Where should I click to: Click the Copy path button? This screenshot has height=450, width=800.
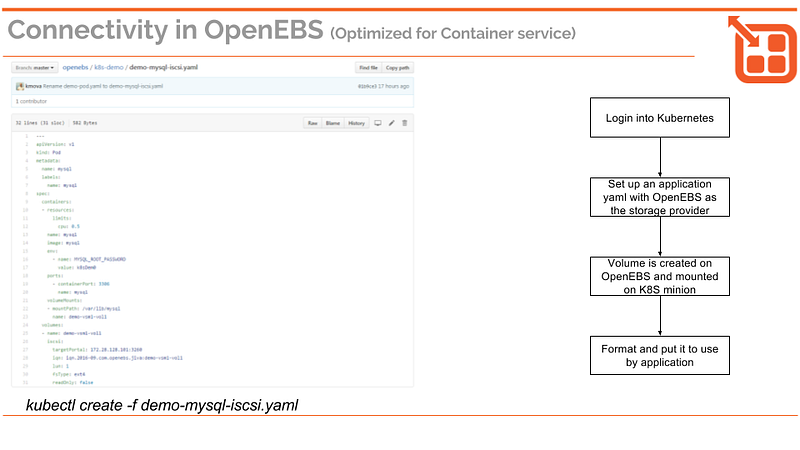tap(397, 67)
